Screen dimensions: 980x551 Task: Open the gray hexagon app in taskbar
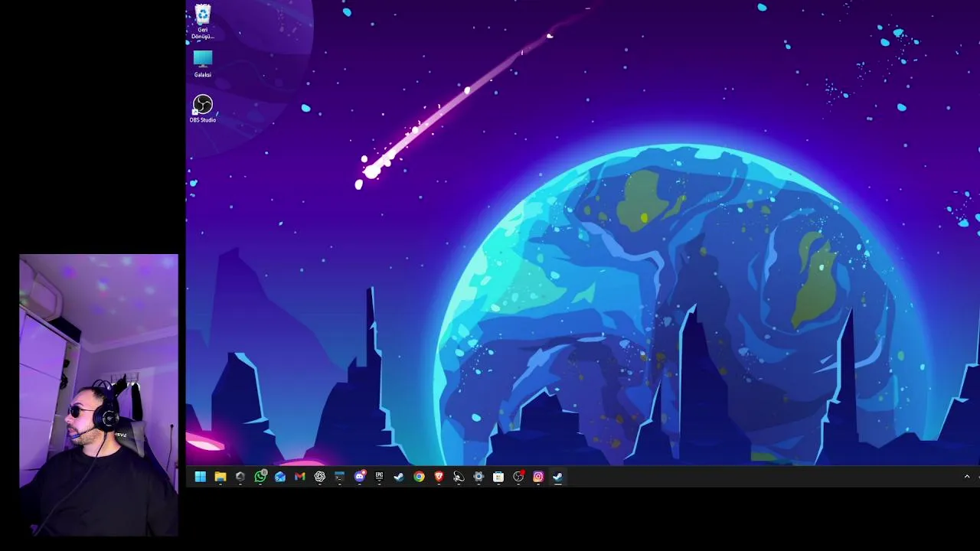pos(240,477)
